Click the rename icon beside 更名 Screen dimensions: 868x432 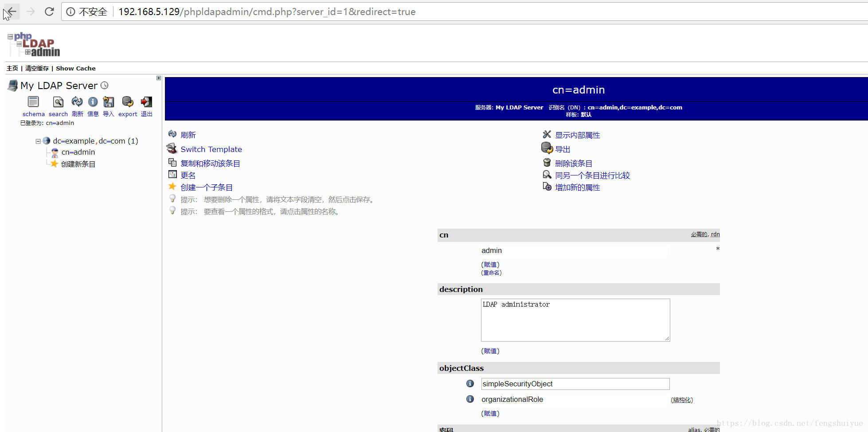click(172, 174)
